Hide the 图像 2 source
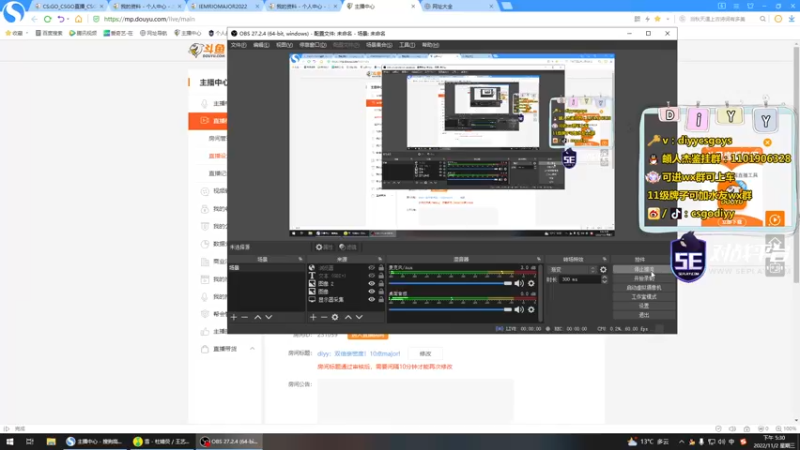Viewport: 800px width, 450px height. tap(371, 284)
